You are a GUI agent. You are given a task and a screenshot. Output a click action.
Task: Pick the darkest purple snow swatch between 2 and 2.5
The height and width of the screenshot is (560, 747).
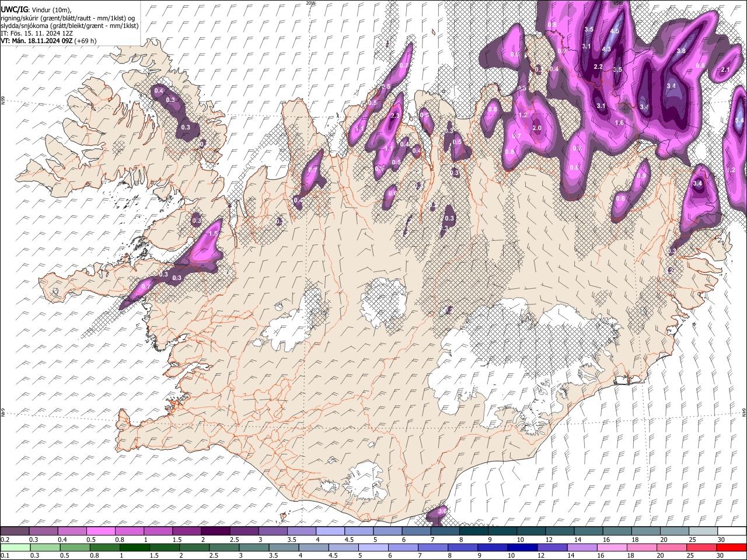215,531
